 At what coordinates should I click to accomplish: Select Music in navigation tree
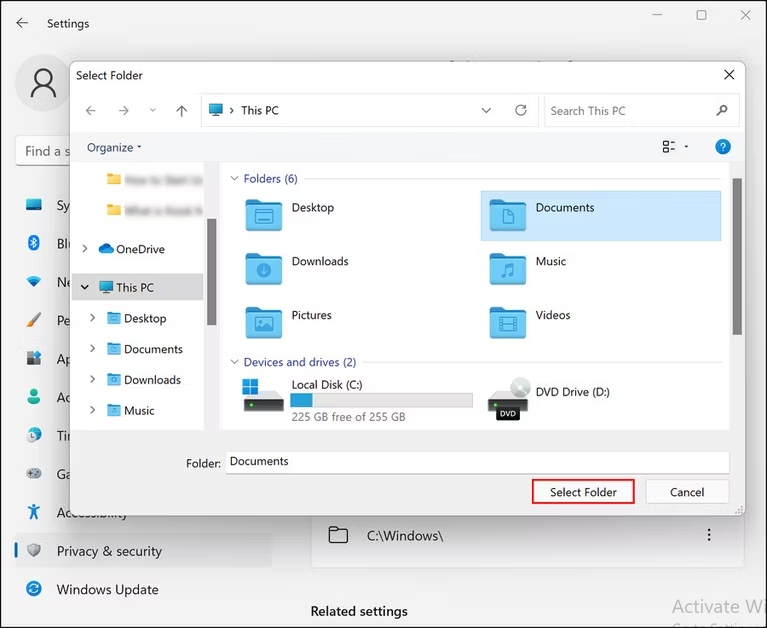click(131, 410)
